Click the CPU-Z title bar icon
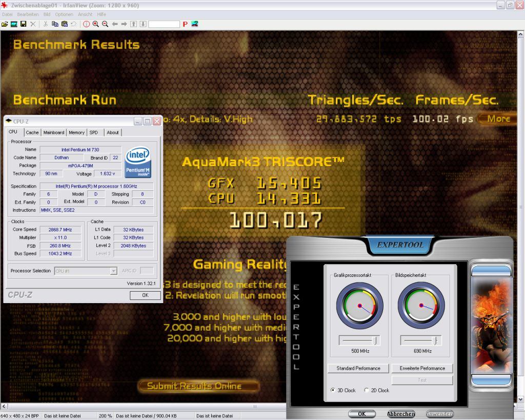The width and height of the screenshot is (525, 420). click(9, 121)
